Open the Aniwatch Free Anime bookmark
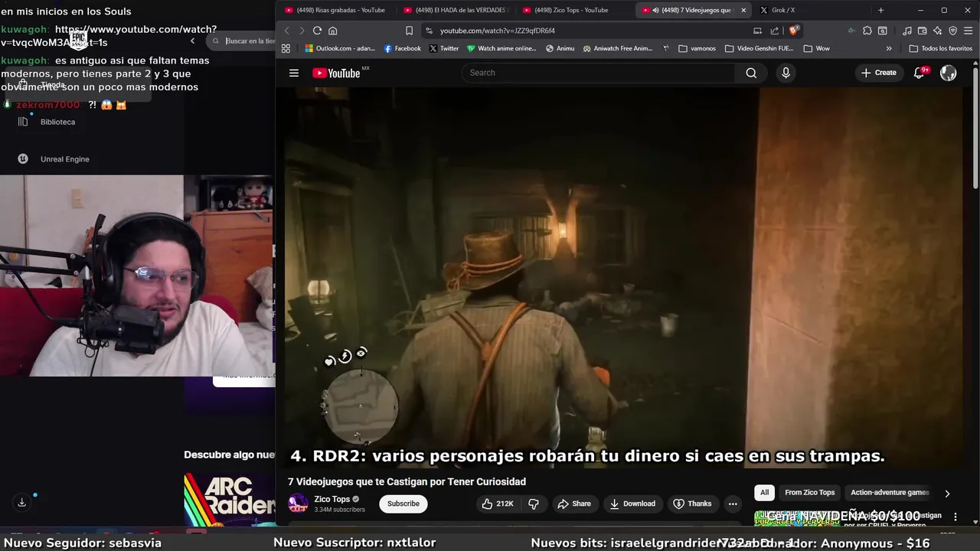This screenshot has width=980, height=551. pos(618,48)
